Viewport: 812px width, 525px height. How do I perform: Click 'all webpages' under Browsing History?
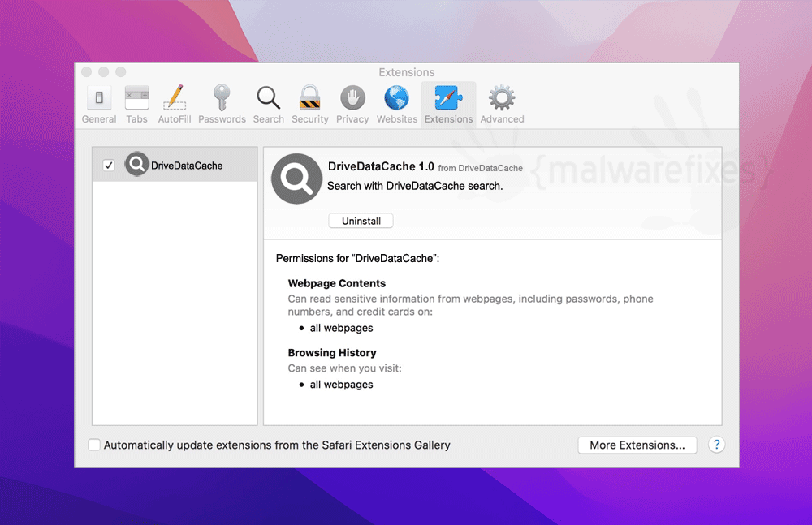tap(341, 384)
